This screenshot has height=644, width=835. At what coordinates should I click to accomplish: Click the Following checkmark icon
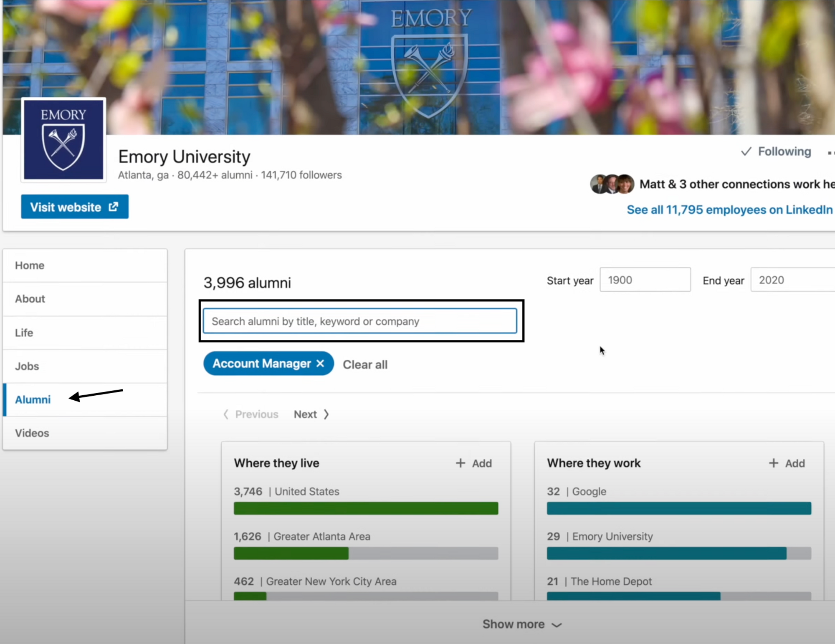click(746, 152)
